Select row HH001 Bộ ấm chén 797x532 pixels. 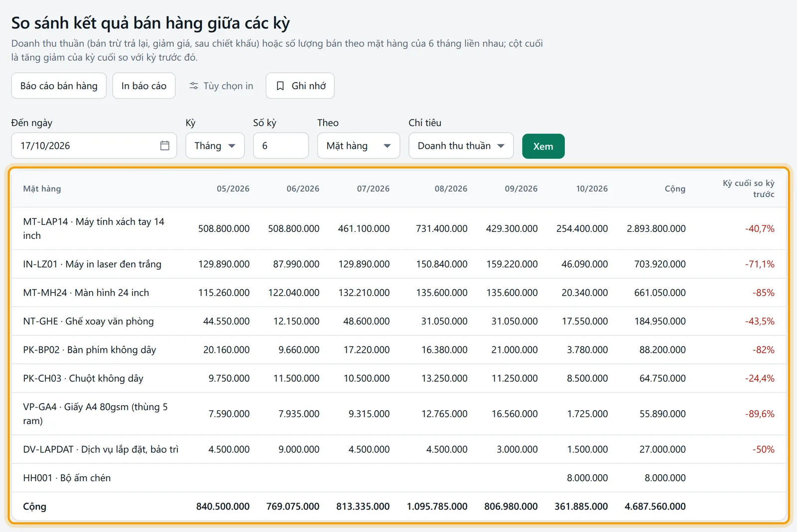pyautogui.click(x=399, y=478)
